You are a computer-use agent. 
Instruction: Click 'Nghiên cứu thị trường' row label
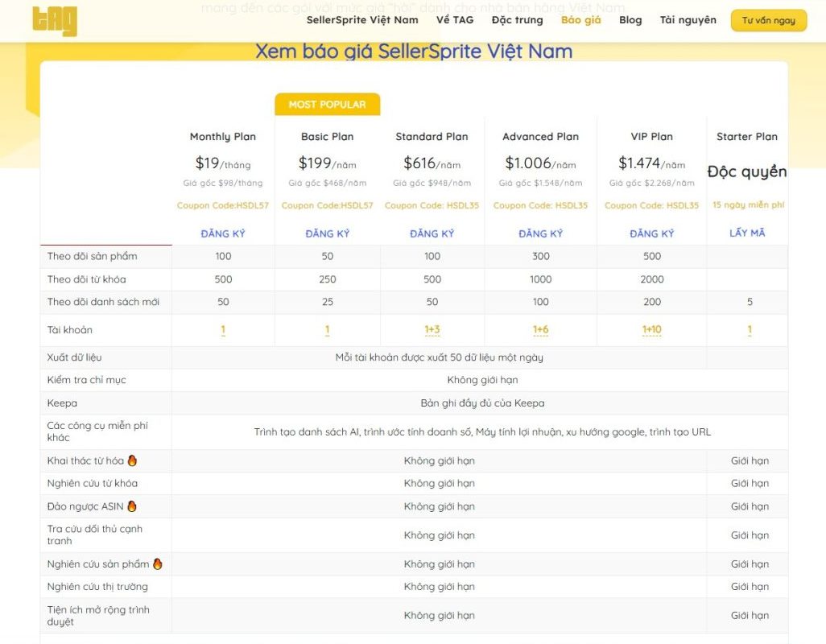tap(97, 586)
